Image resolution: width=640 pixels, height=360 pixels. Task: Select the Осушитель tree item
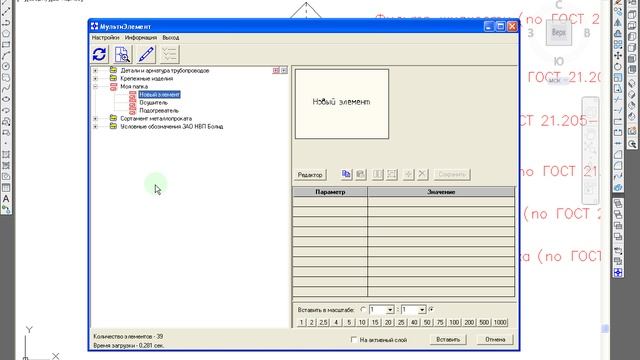click(153, 102)
